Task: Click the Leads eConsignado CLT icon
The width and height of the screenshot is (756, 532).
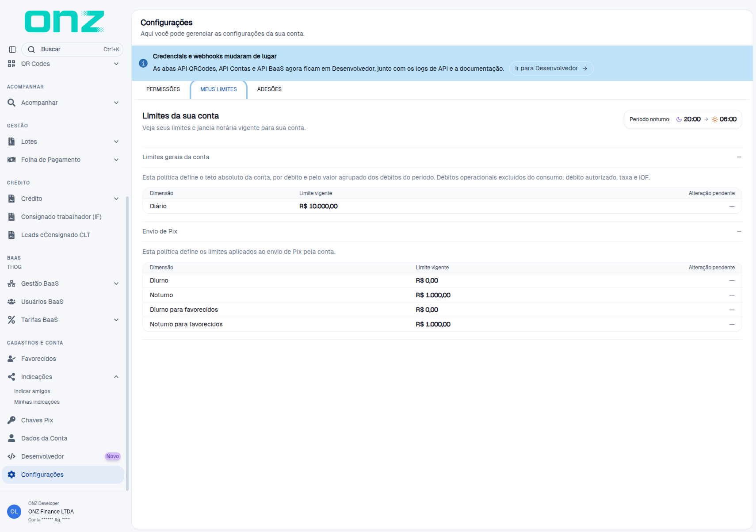Action: [11, 235]
